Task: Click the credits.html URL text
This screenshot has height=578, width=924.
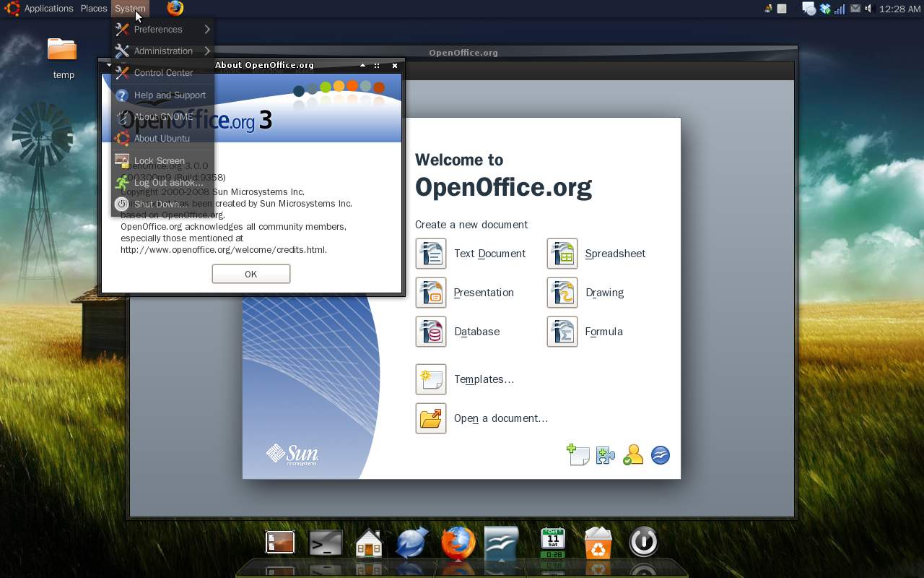Action: click(x=224, y=250)
